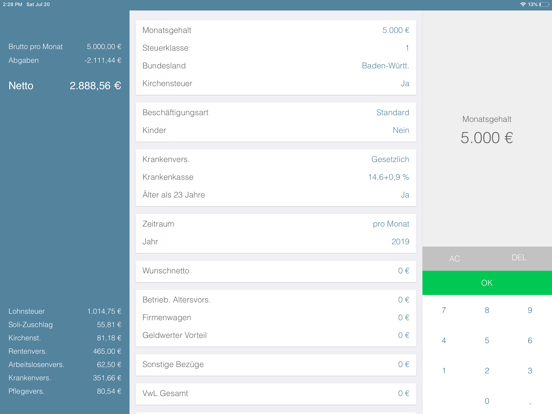Open the Monatsgehalt row
Screen dimensions: 552x414
click(x=276, y=30)
